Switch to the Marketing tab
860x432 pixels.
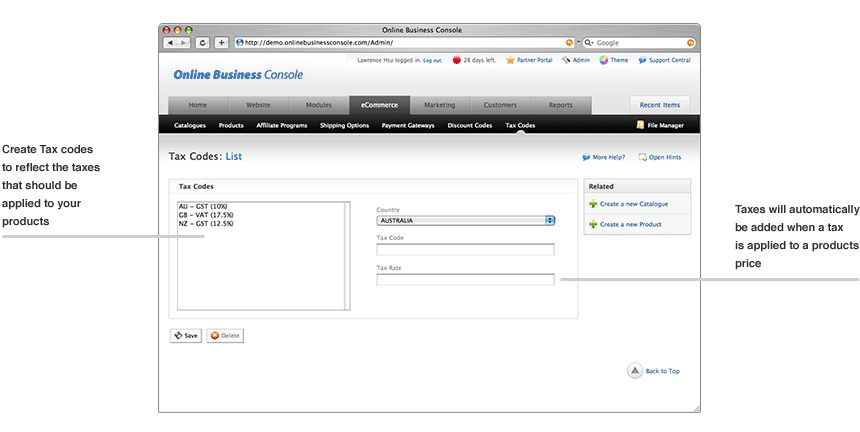point(439,105)
